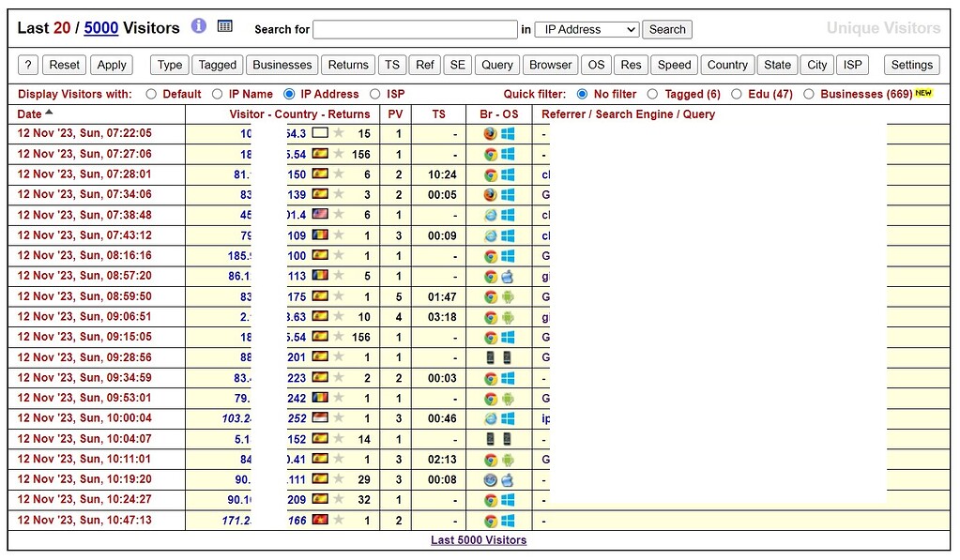Click Firefox browser icon in the 07:22:05 row

point(490,134)
